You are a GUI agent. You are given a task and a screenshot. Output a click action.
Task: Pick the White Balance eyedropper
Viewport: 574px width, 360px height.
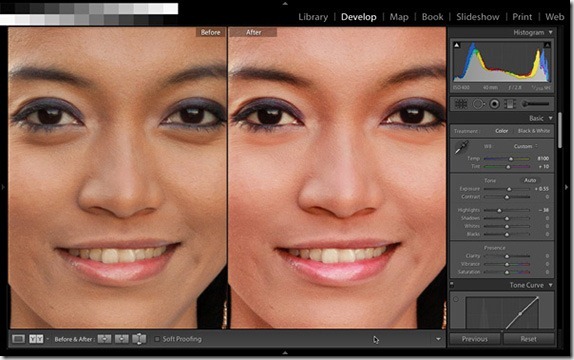pyautogui.click(x=462, y=147)
